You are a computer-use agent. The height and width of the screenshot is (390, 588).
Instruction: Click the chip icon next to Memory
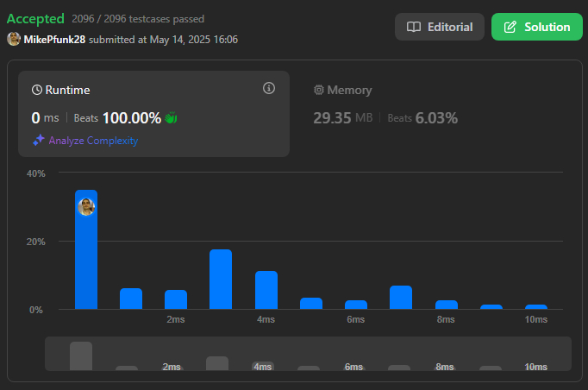(319, 90)
